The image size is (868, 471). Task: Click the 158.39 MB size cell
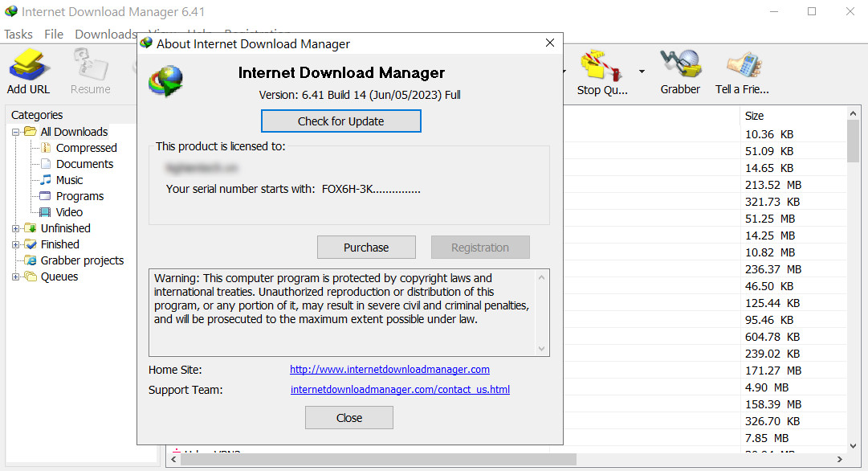point(772,404)
